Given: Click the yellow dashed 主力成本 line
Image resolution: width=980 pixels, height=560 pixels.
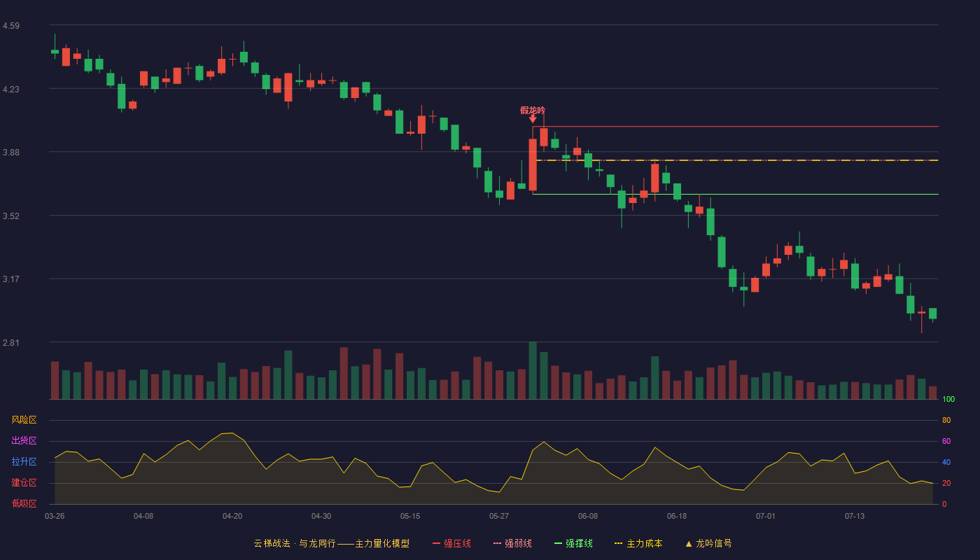Looking at the screenshot, I should [x=735, y=160].
